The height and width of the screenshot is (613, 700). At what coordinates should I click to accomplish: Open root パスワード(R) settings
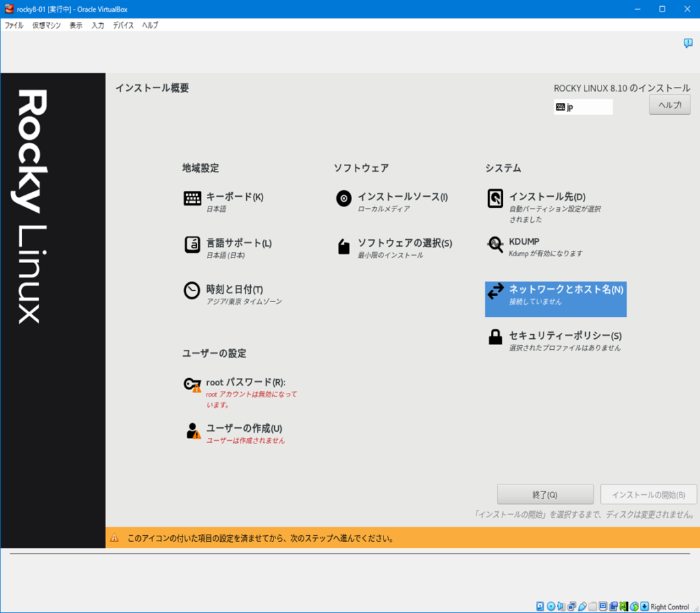[245, 382]
